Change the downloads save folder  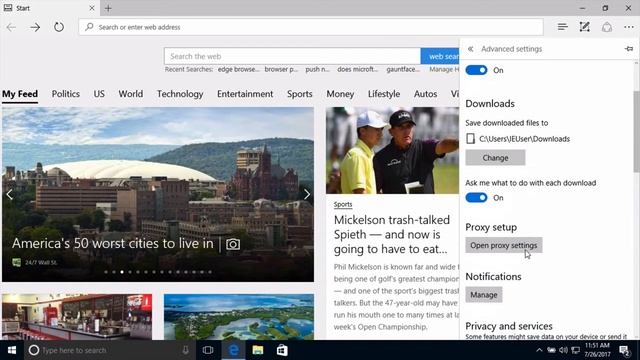tap(495, 158)
